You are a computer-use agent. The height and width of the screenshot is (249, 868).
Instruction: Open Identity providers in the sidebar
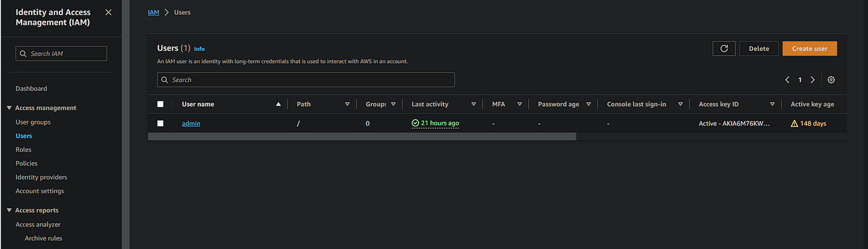click(x=41, y=177)
